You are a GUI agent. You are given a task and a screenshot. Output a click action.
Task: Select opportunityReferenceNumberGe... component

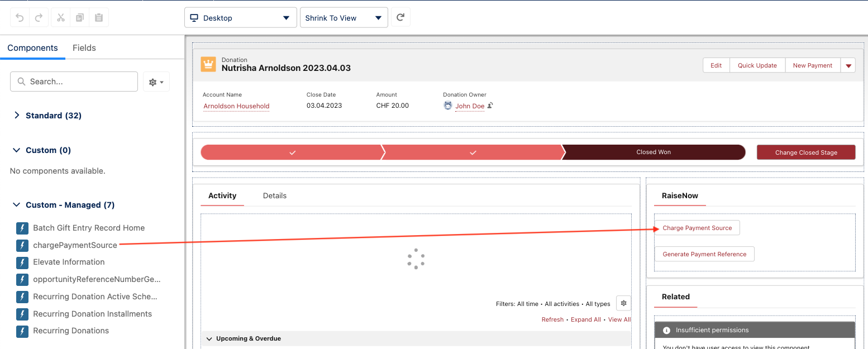click(97, 279)
